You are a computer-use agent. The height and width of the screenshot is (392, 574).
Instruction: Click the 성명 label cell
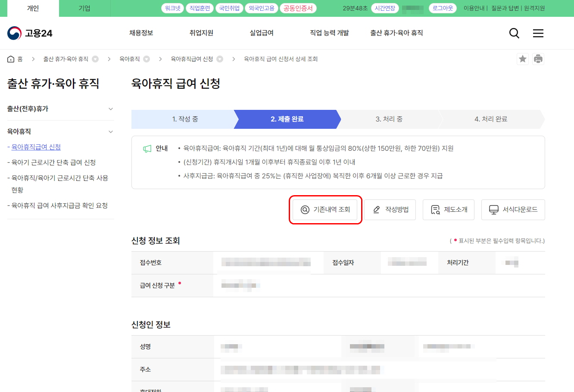coord(172,347)
